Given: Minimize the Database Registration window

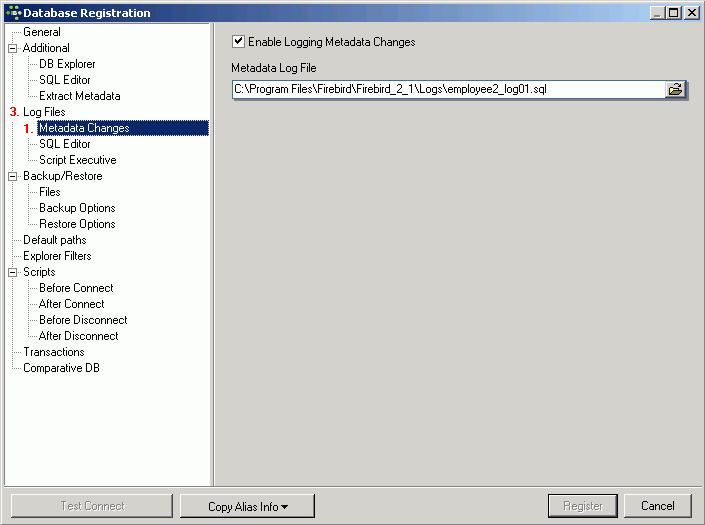Looking at the screenshot, I should click(657, 13).
